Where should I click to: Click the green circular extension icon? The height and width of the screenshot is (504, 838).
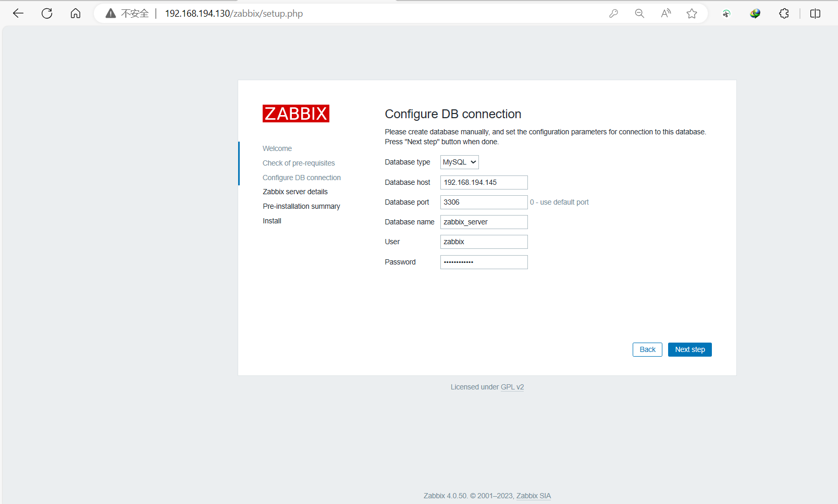[726, 14]
